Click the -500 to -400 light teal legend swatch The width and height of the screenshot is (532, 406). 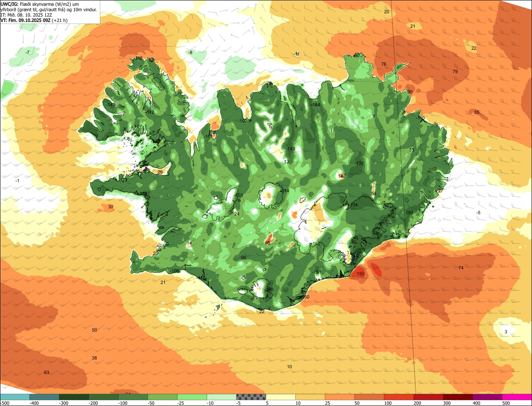coord(15,397)
